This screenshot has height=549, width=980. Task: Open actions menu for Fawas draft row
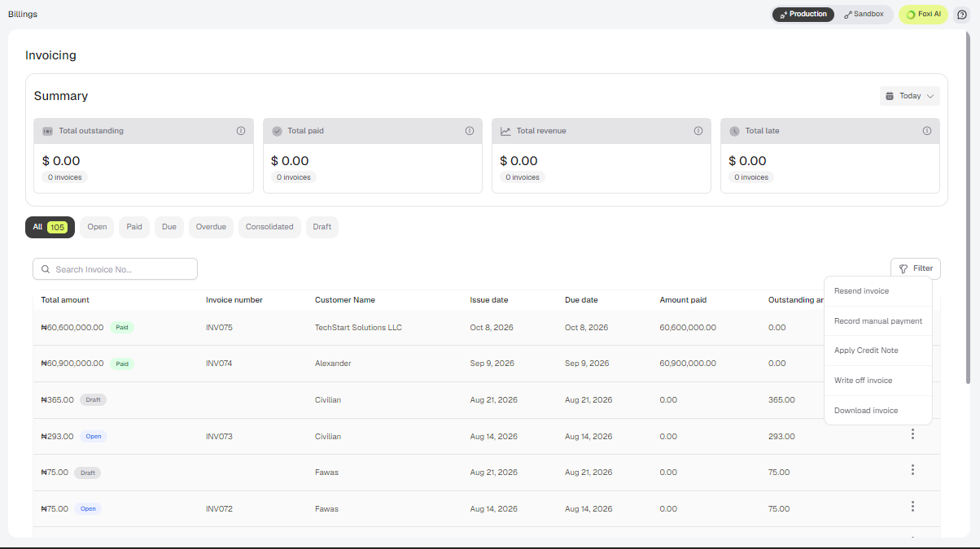pyautogui.click(x=912, y=470)
